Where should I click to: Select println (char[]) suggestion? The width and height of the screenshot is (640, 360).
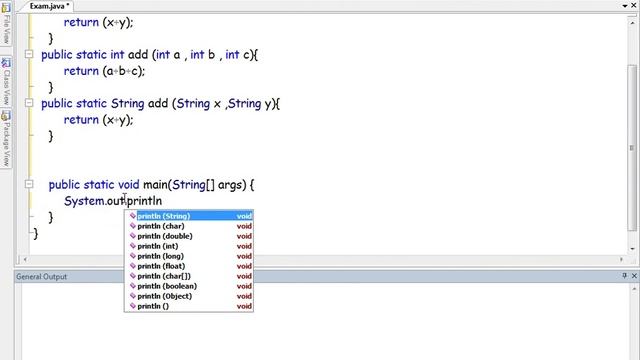189,276
